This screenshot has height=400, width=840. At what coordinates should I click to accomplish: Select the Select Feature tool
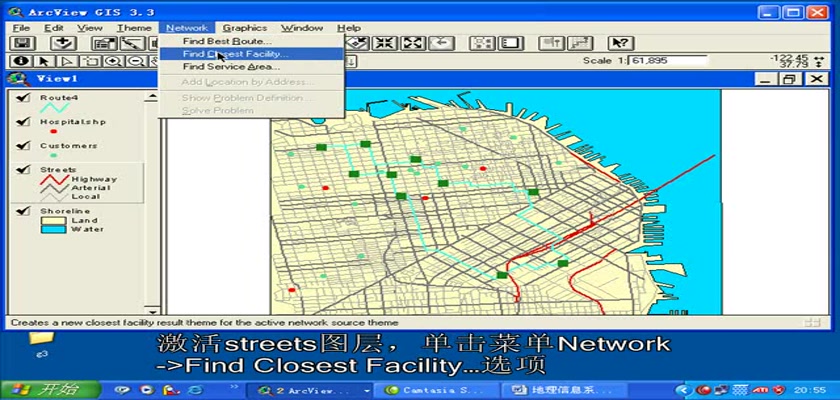tap(90, 61)
